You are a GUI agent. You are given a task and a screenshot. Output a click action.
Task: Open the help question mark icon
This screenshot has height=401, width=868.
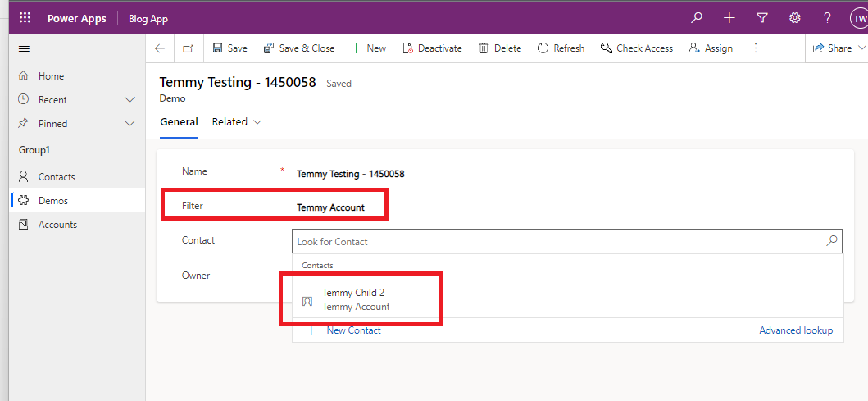[x=828, y=18]
